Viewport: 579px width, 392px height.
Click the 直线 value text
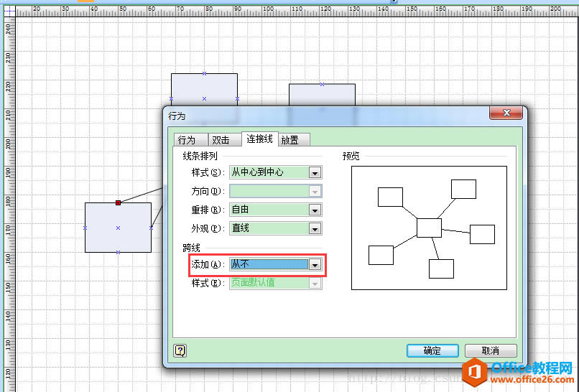coord(240,228)
